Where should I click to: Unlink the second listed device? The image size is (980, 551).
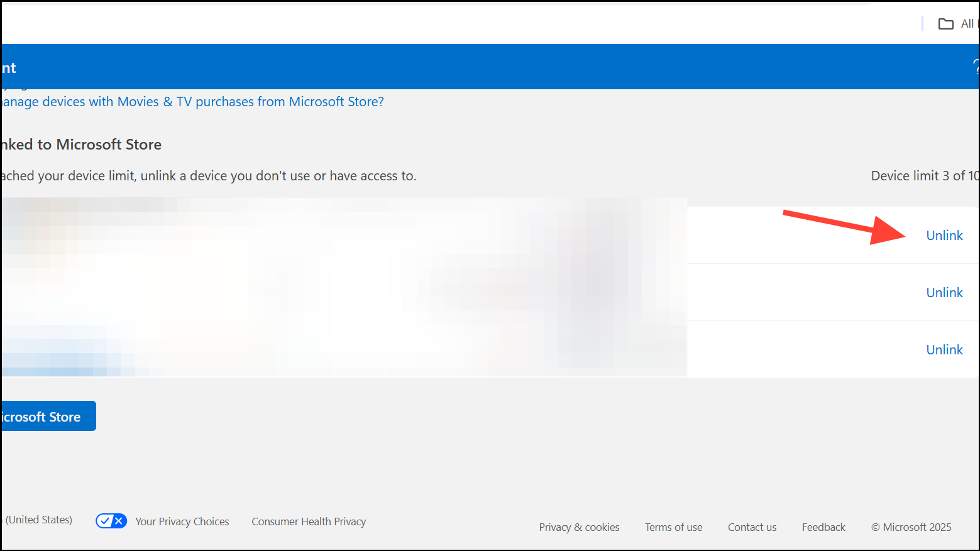click(x=944, y=293)
